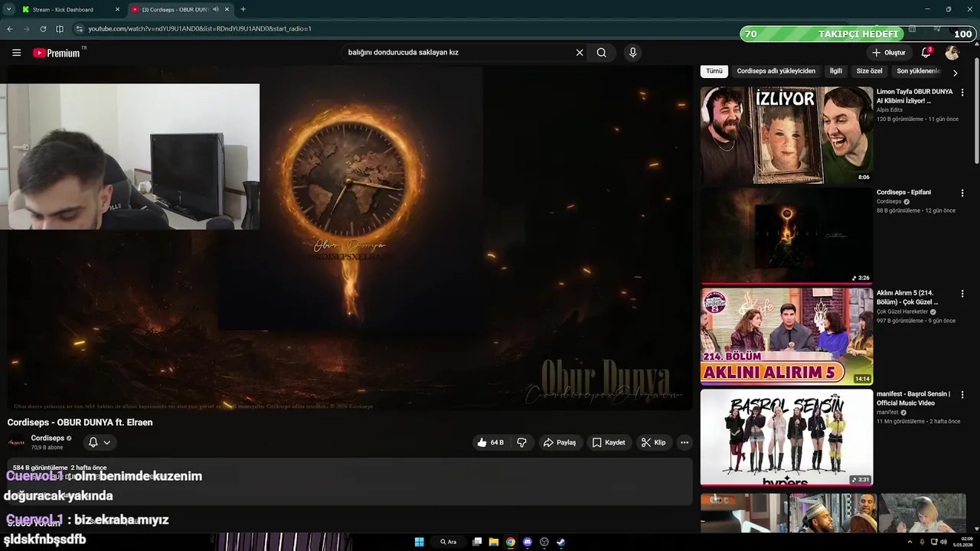Viewport: 980px width, 551px height.
Task: Switch to Stream - Kick Dashboard tab
Action: pos(69,9)
